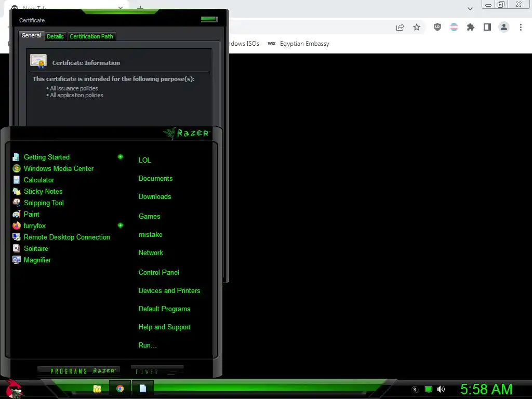Select the General tab in Certificate dialog
Screen dimensions: 532x399
click(31, 36)
